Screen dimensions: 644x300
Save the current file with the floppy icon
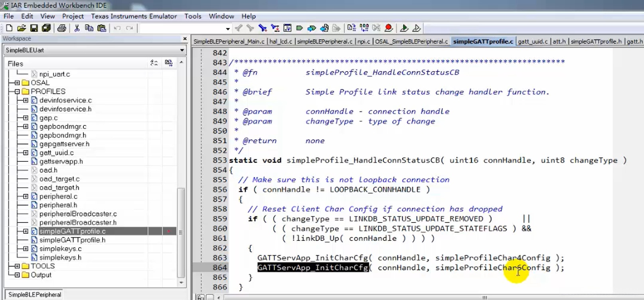(x=34, y=28)
